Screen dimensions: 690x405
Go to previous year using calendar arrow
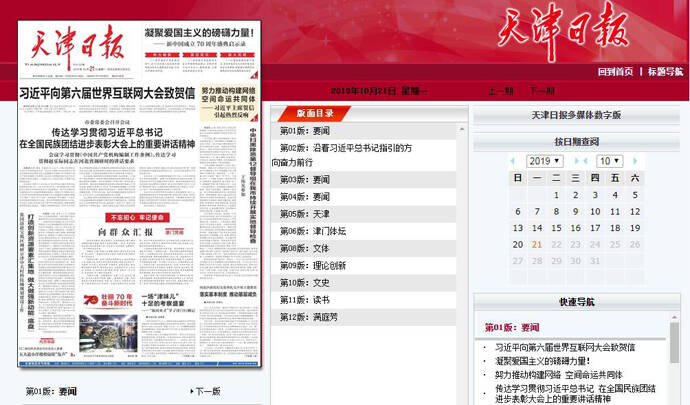click(x=512, y=161)
